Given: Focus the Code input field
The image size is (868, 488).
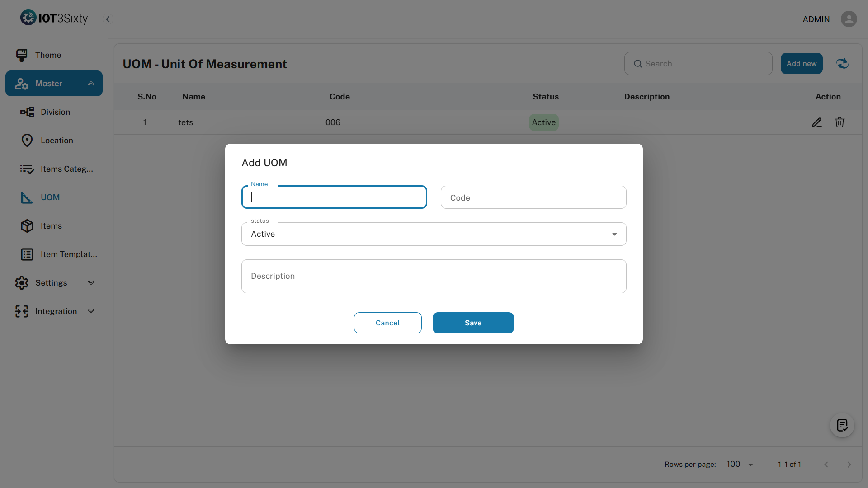Looking at the screenshot, I should click(x=533, y=197).
